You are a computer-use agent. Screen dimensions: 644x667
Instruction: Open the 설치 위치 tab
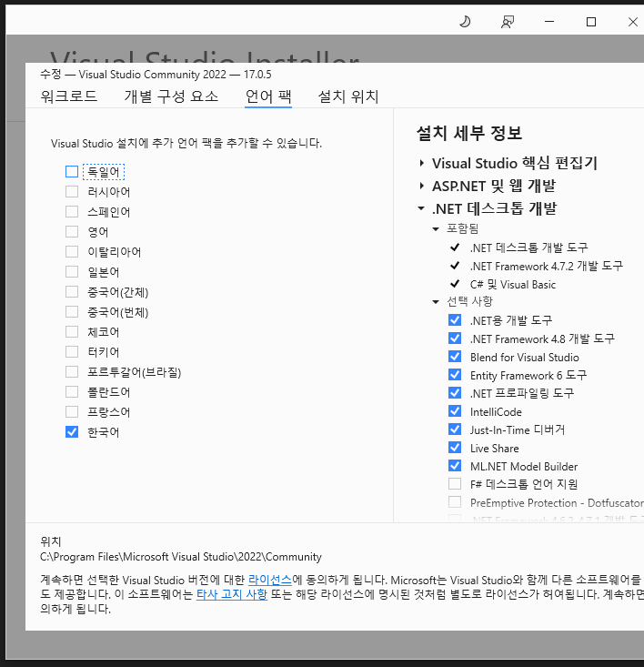348,96
